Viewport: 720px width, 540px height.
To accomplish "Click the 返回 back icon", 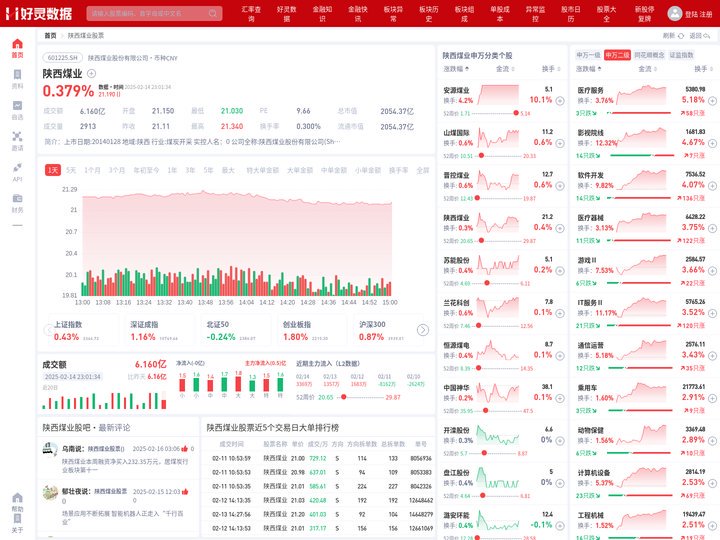I will tap(706, 35).
